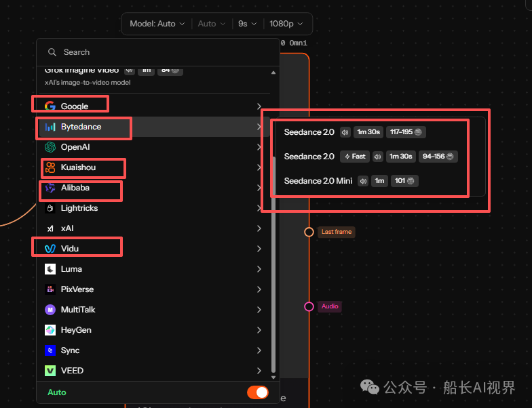This screenshot has width=532, height=408.
Task: Click the Sync logo icon
Action: pos(50,350)
